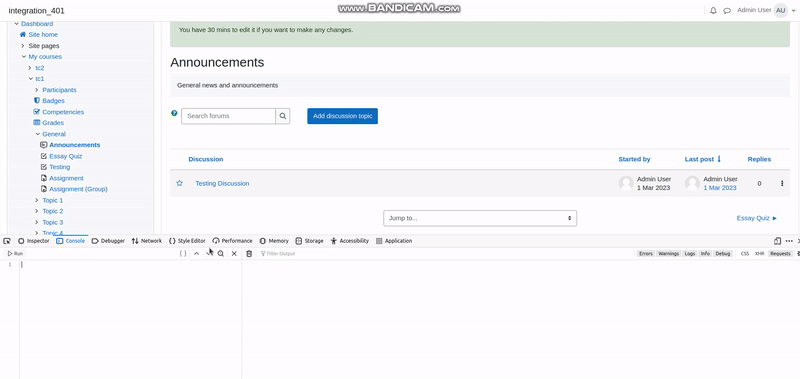Click the Run button in console editor

[15, 254]
